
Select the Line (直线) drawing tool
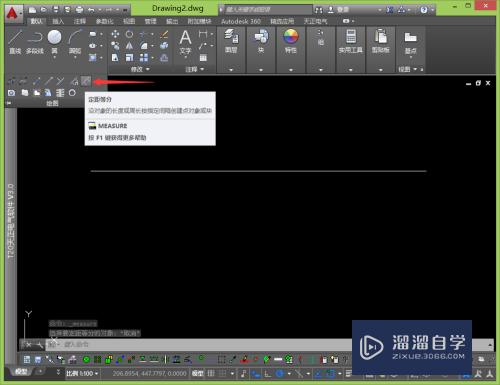point(15,41)
